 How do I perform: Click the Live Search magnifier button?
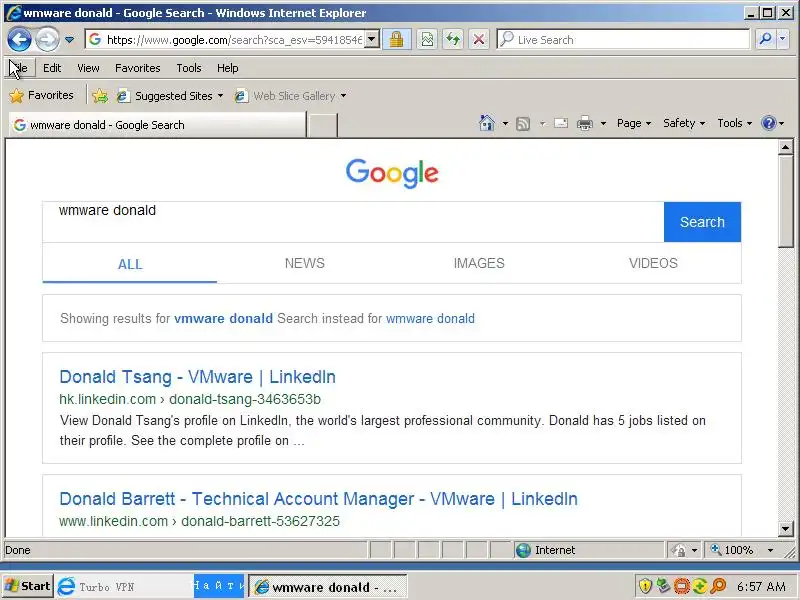[x=765, y=39]
